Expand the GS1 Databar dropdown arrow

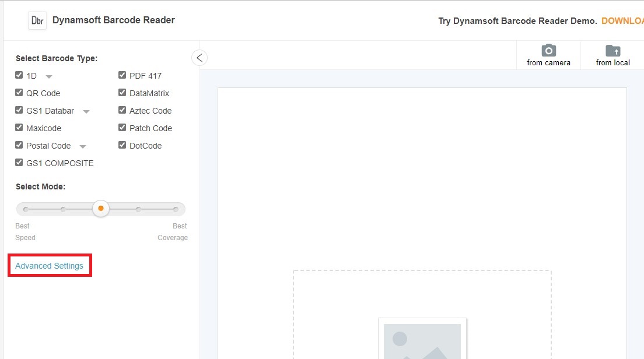coord(86,111)
